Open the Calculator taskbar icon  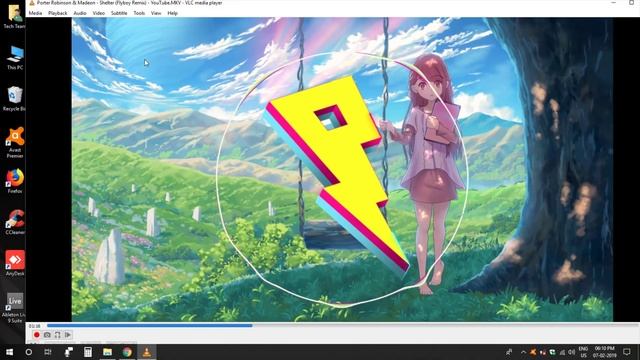click(88, 352)
